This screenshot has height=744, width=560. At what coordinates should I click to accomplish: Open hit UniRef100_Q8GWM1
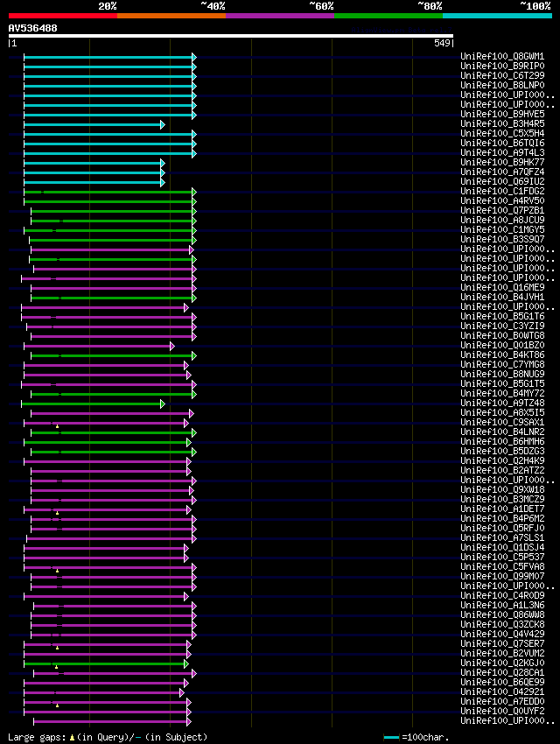502,57
